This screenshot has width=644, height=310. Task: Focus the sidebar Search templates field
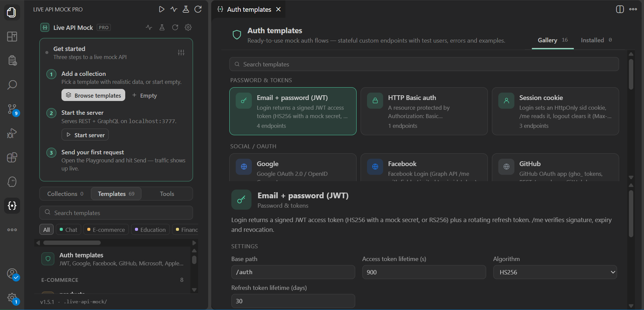116,213
